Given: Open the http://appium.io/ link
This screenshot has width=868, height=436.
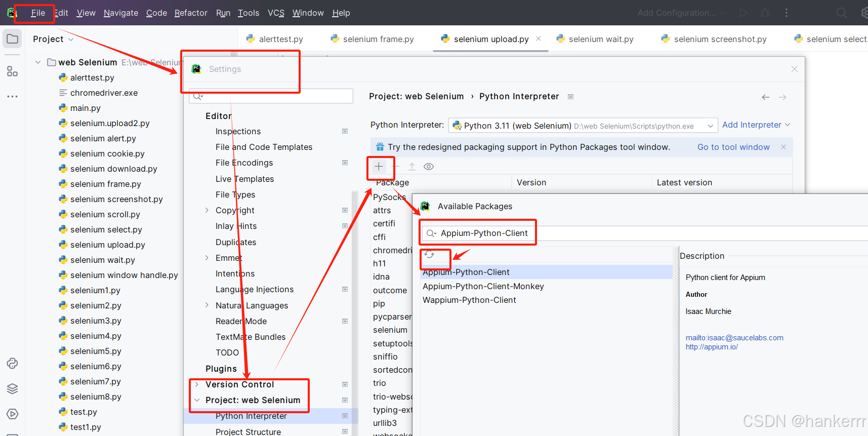Looking at the screenshot, I should pyautogui.click(x=712, y=347).
